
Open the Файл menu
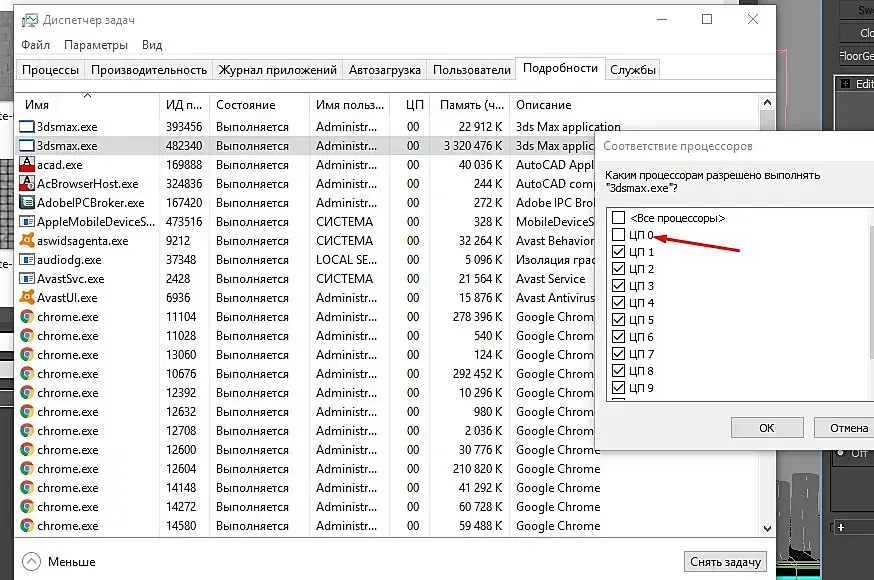tap(36, 45)
